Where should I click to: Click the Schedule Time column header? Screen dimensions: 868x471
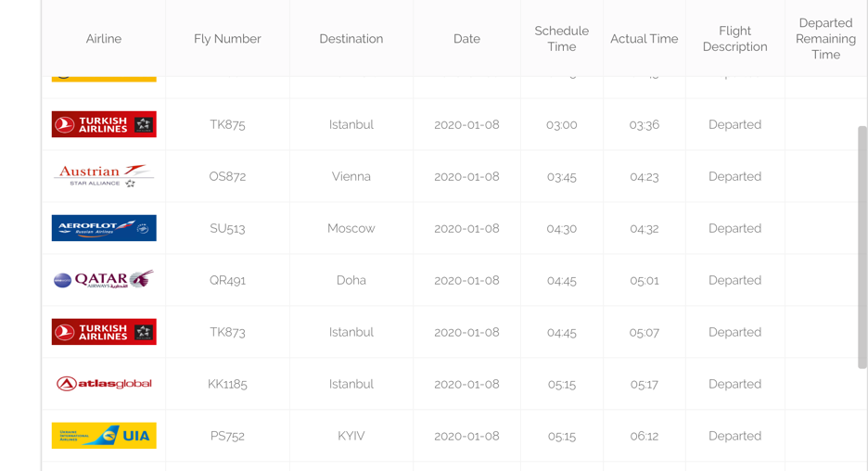(561, 39)
